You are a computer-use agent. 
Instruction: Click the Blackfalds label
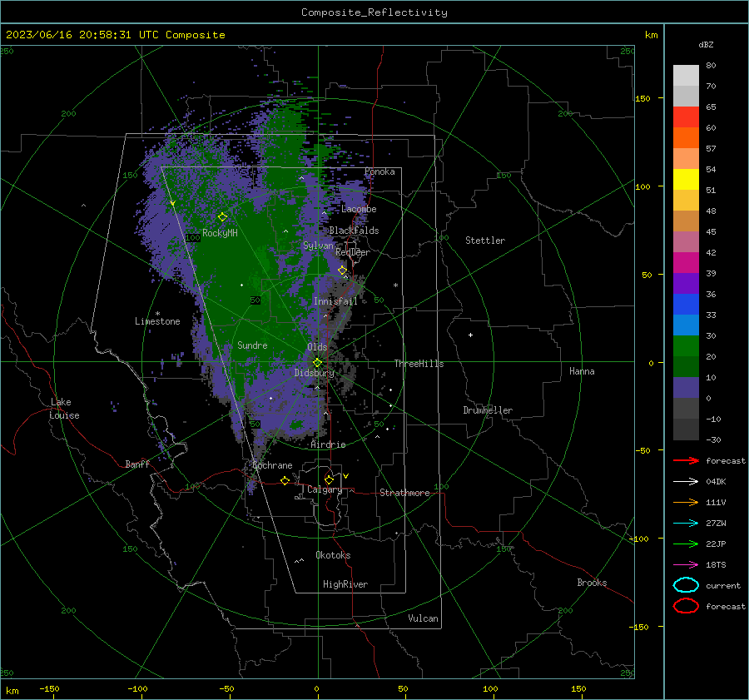tap(354, 231)
